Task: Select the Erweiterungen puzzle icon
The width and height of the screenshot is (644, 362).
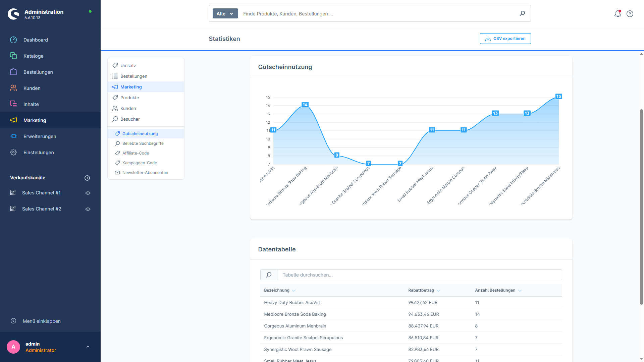Action: coord(13,136)
